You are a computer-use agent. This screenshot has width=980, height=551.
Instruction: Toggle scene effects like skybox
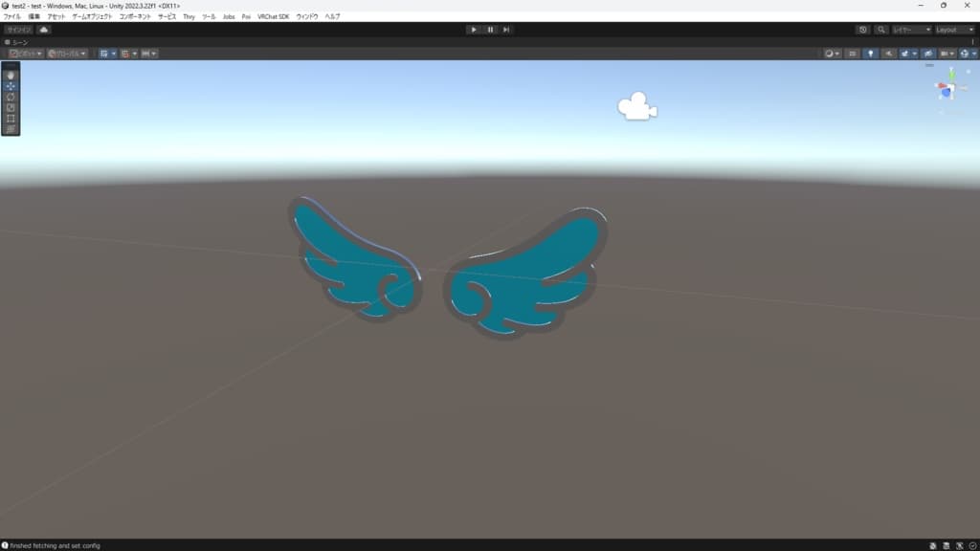[904, 54]
